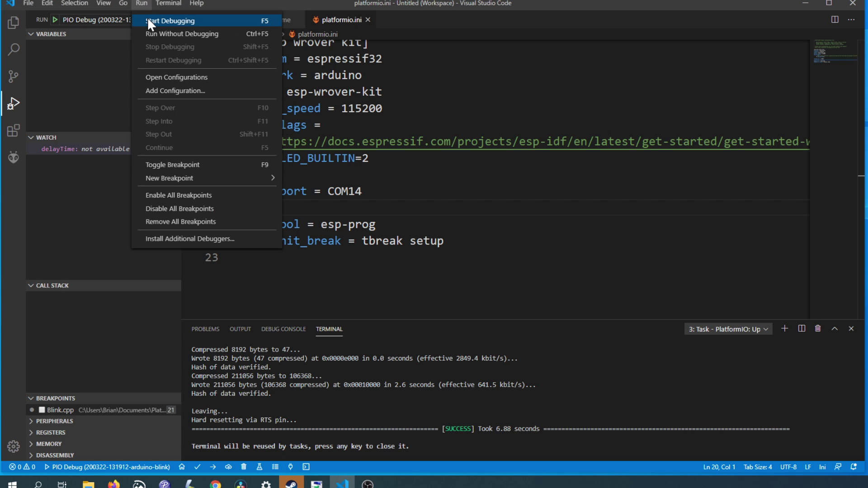This screenshot has height=488, width=868.
Task: Click PlatformIO Serial Monitor plug icon
Action: click(x=291, y=467)
